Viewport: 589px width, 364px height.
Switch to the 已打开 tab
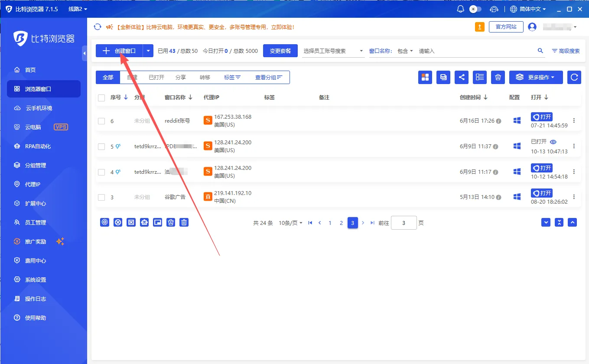pyautogui.click(x=156, y=77)
